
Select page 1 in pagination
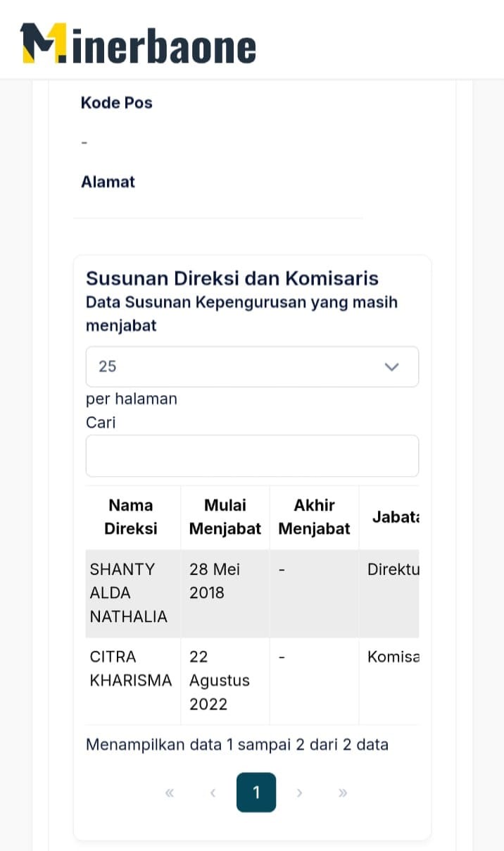tap(256, 793)
